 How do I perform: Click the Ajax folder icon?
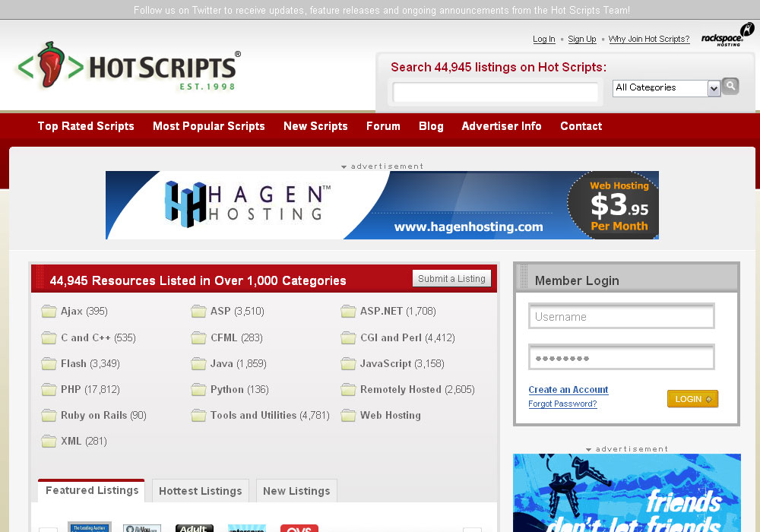click(x=49, y=312)
